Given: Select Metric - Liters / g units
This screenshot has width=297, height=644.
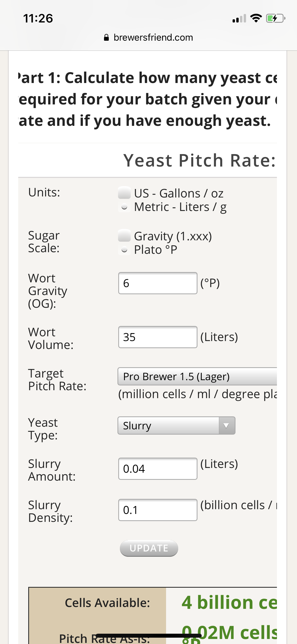Looking at the screenshot, I should click(x=124, y=207).
